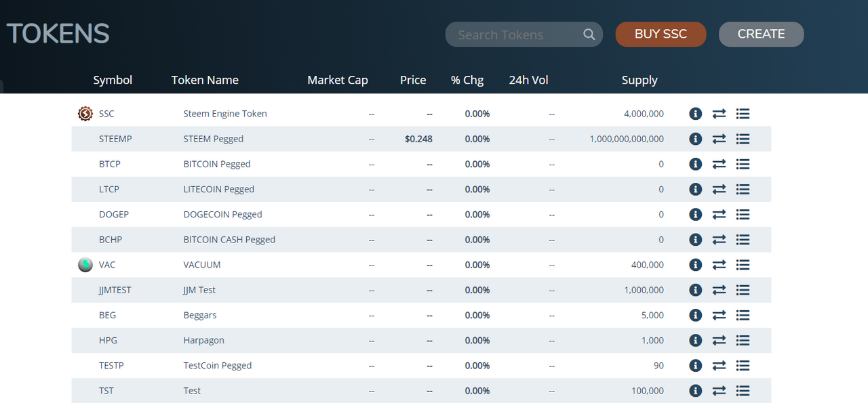View info for BTCP token

pos(695,164)
